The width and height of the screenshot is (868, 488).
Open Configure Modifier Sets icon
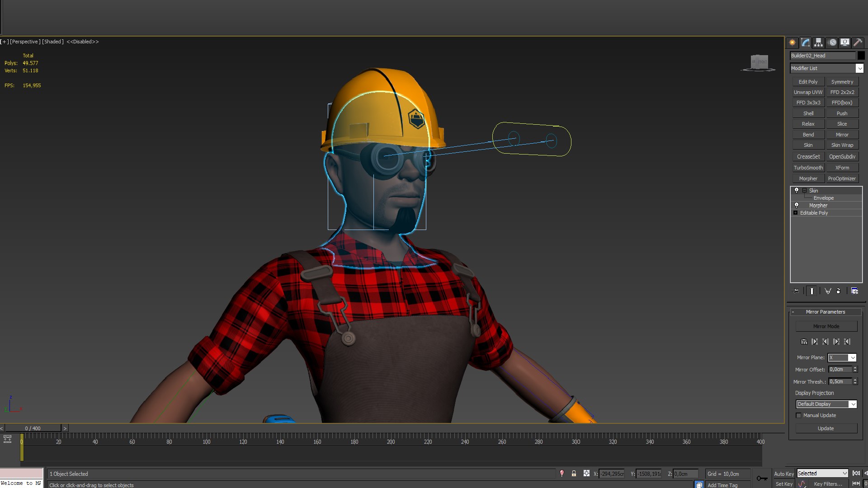(854, 291)
